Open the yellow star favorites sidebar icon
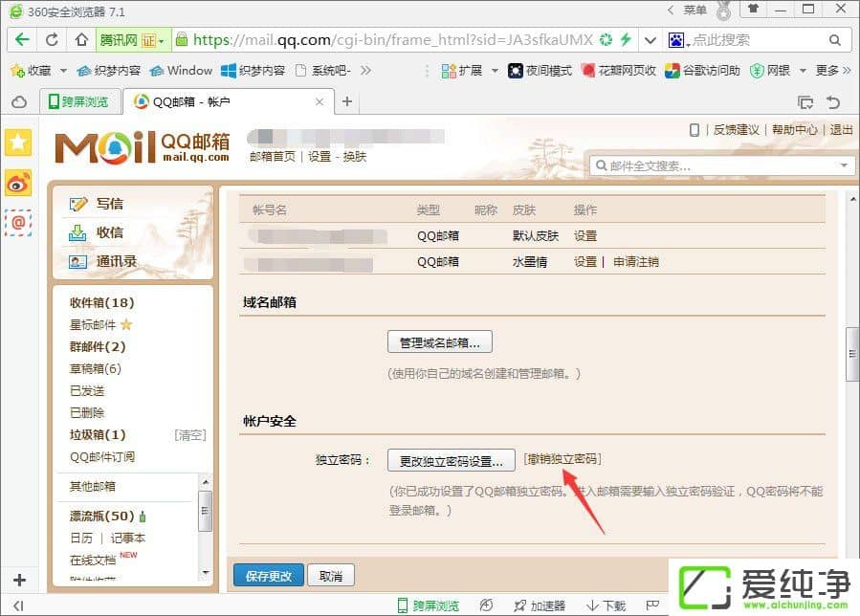Viewport: 860px width, 616px height. (18, 143)
